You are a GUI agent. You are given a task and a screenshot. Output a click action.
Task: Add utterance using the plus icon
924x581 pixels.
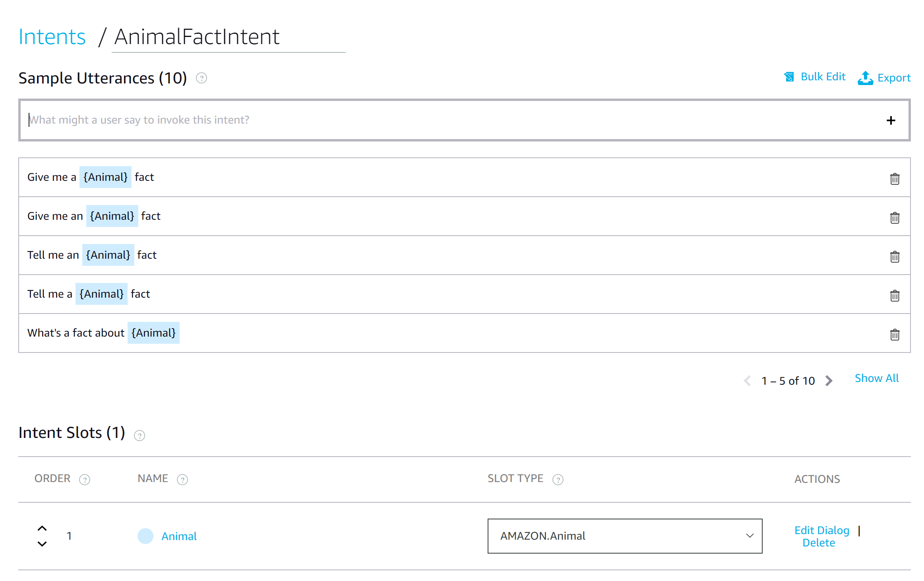(891, 120)
